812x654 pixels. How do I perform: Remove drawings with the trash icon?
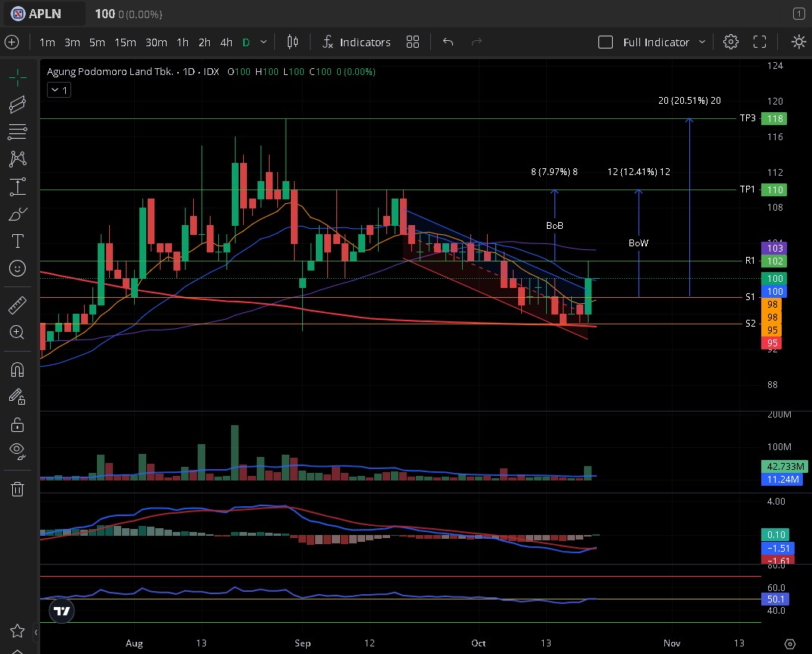click(x=17, y=489)
